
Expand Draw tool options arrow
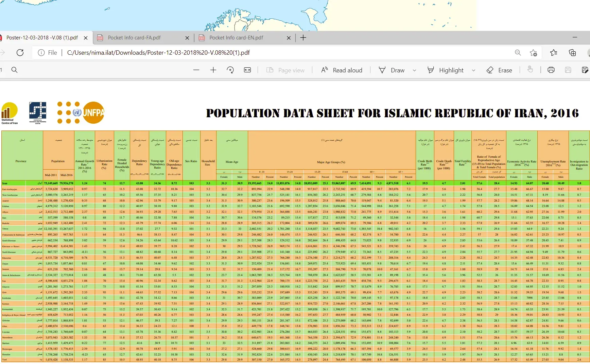pos(414,70)
